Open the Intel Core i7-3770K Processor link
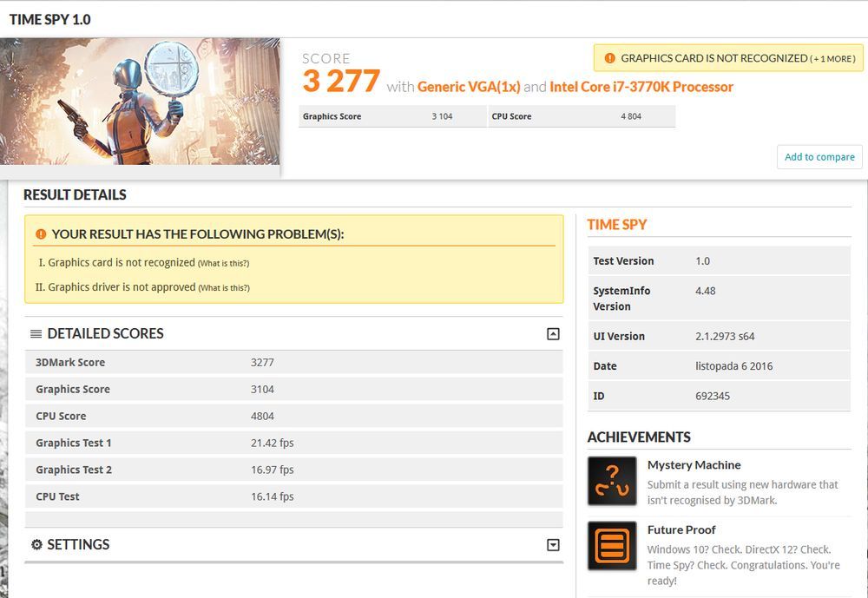 [x=641, y=87]
